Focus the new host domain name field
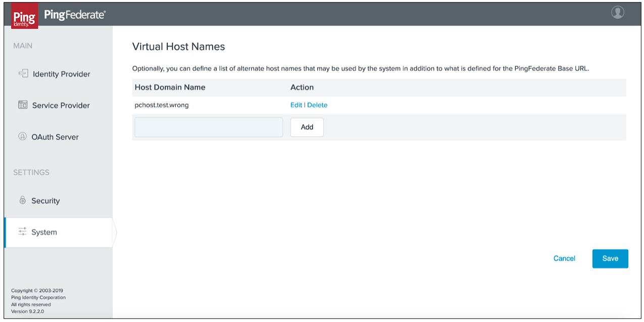 point(209,127)
